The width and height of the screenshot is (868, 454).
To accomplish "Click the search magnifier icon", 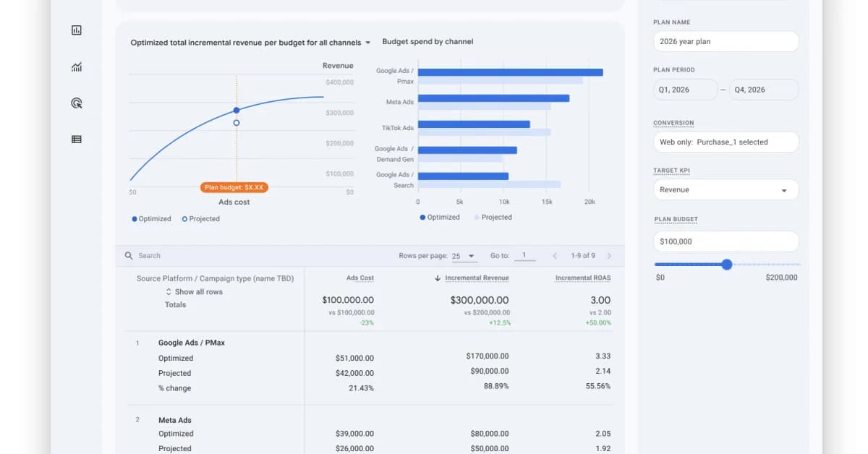I will (129, 256).
